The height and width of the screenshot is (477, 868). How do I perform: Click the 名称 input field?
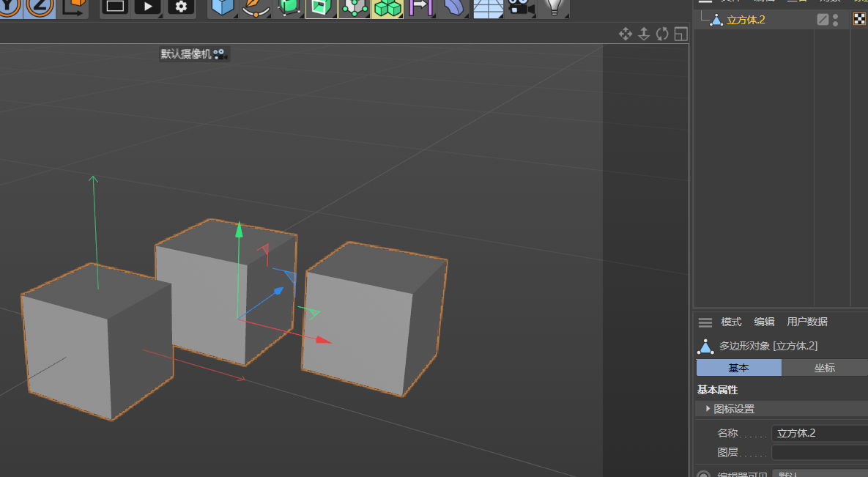click(819, 433)
